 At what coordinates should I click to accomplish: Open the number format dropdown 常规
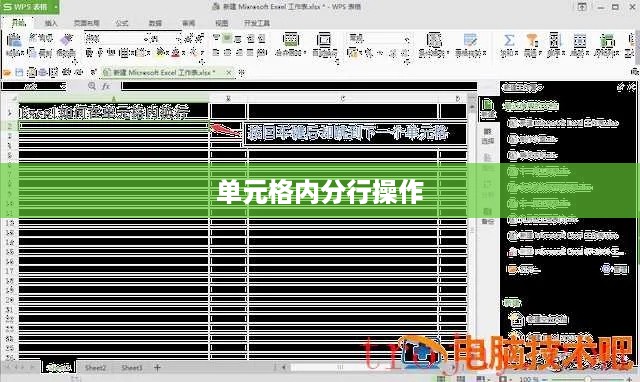378,39
